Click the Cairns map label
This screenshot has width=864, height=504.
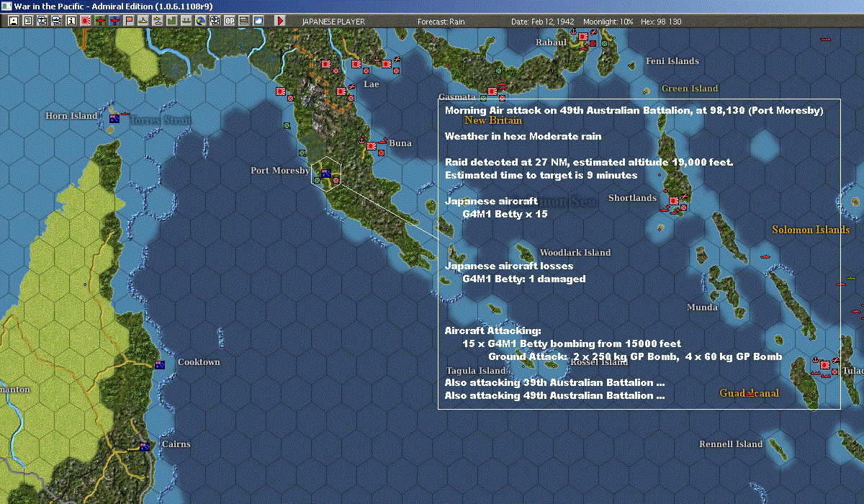[x=176, y=444]
